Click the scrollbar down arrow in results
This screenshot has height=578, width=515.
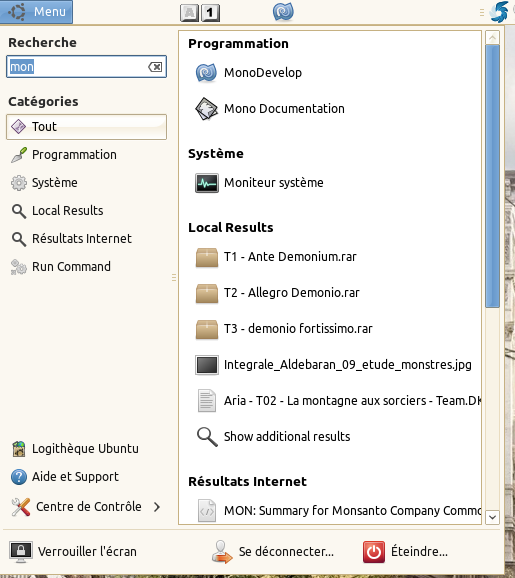pyautogui.click(x=493, y=517)
